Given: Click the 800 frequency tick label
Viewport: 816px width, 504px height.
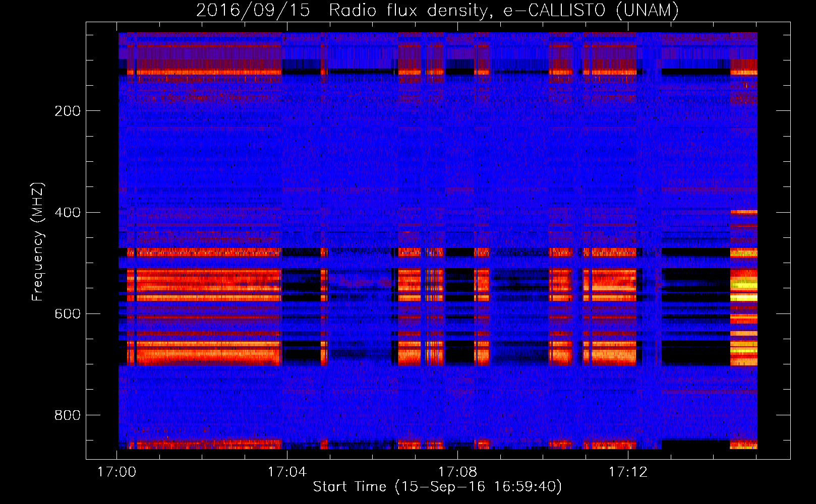Looking at the screenshot, I should point(68,415).
